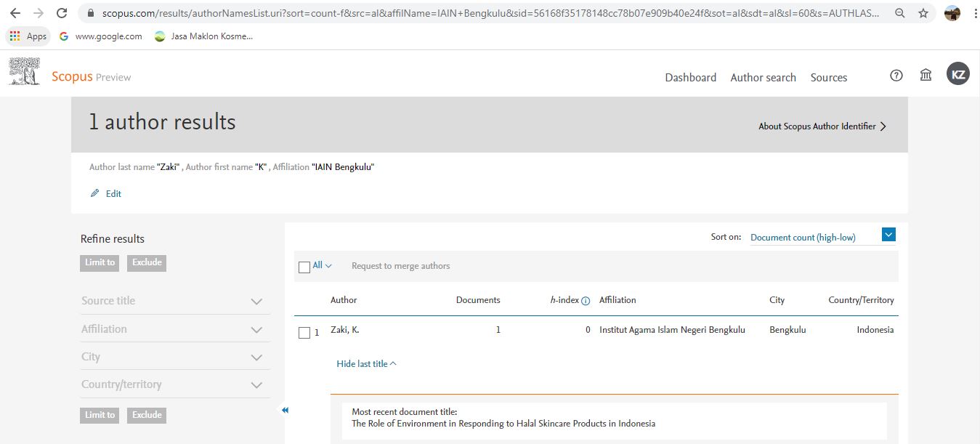Click the h-index info icon

point(586,301)
